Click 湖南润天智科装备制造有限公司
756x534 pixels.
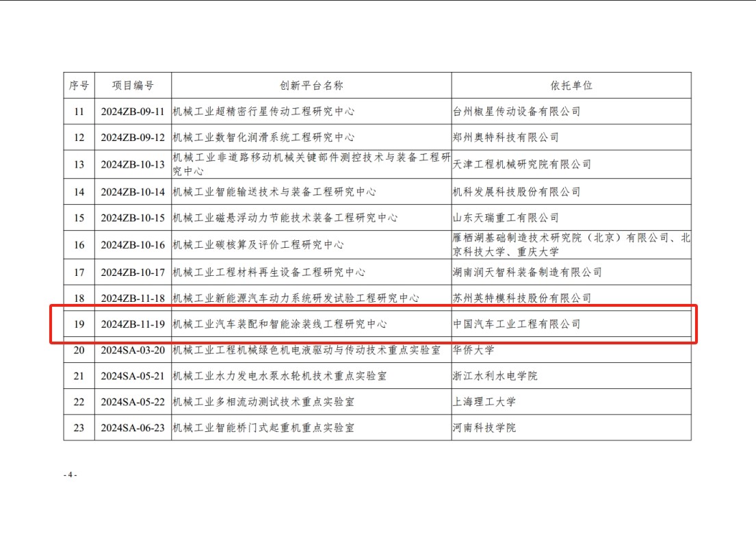527,272
